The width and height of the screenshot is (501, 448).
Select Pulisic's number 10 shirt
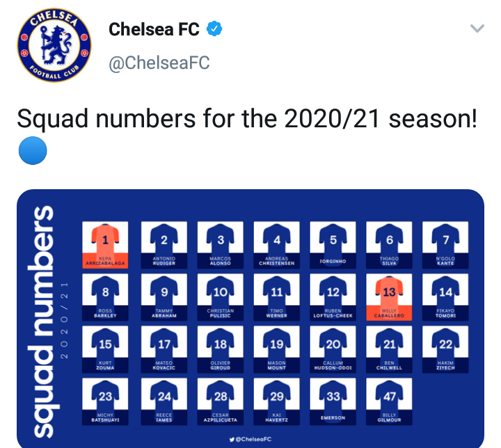tap(220, 293)
